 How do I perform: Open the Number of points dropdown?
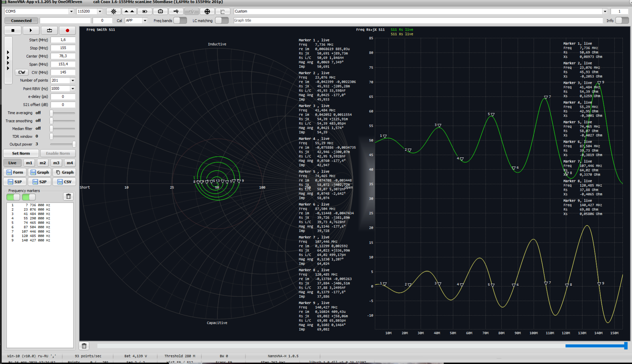tap(73, 80)
